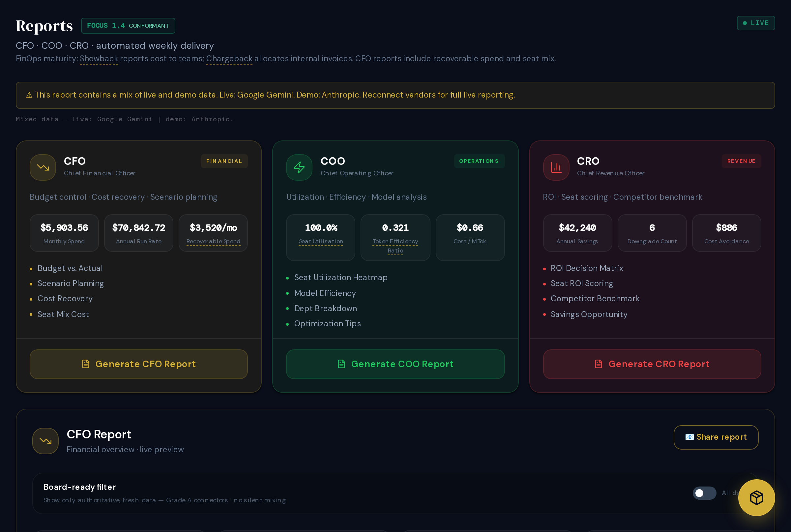Click the $3,520/mo value
791x532 pixels.
213,228
